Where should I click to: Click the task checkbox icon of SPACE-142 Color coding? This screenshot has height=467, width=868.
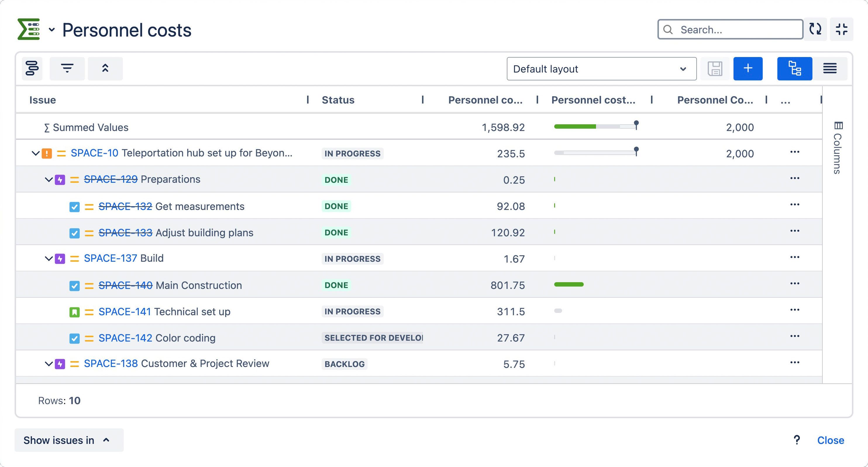pyautogui.click(x=75, y=338)
